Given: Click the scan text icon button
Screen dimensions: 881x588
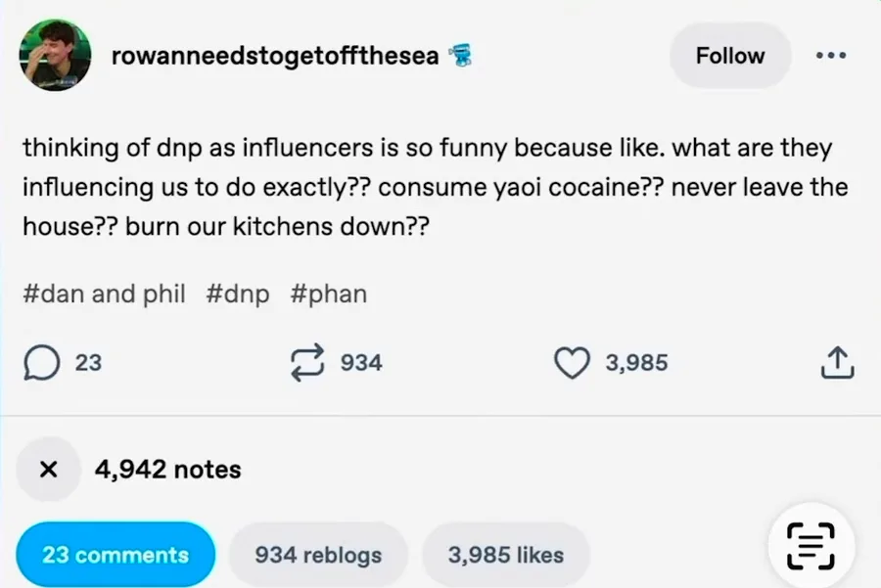Looking at the screenshot, I should (810, 546).
